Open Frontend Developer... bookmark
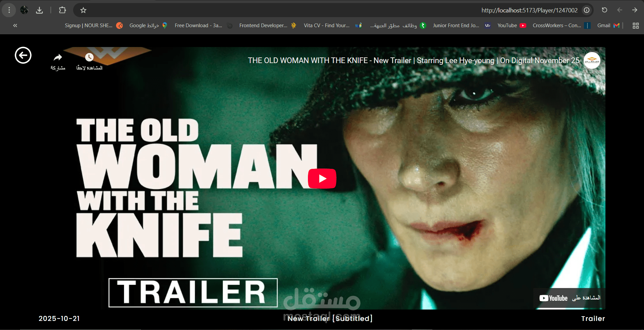Screen dimensions: 644x330 click(x=268, y=26)
